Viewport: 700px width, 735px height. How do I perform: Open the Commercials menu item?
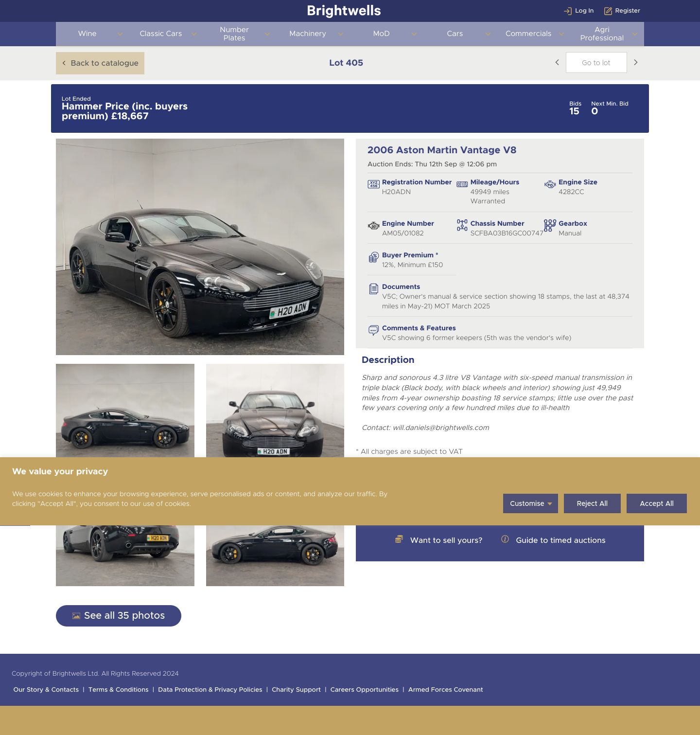coord(528,34)
